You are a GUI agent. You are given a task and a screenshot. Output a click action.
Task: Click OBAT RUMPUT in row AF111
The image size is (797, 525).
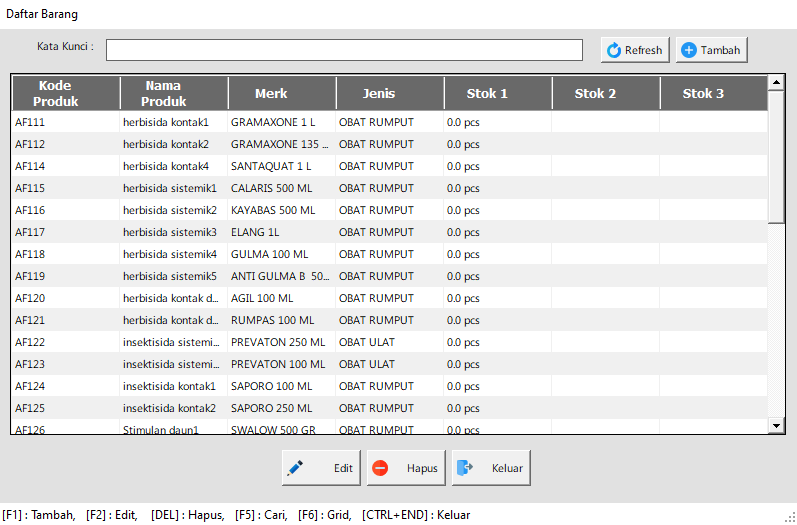pos(389,122)
